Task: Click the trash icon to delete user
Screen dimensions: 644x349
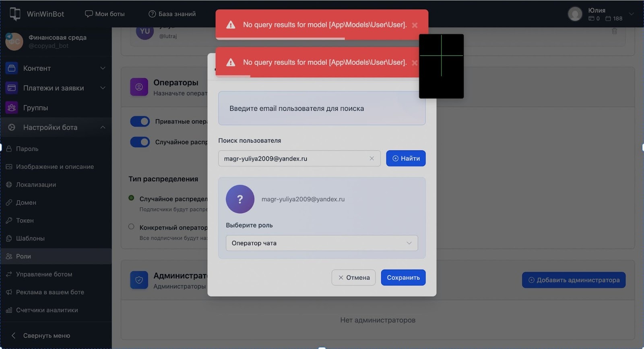Action: 614,31
